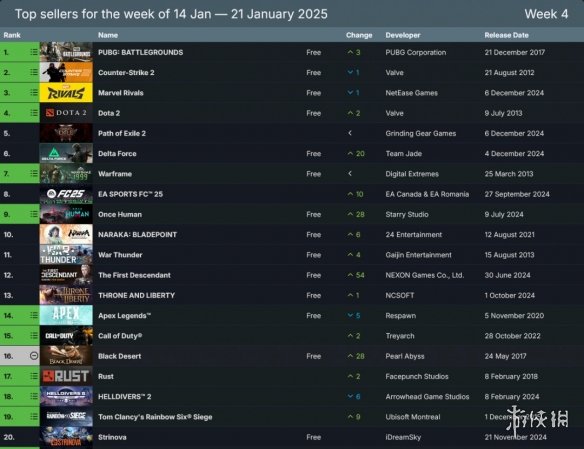Click the list icon in Dota 2 row
This screenshot has width=584, height=449.
click(x=34, y=113)
